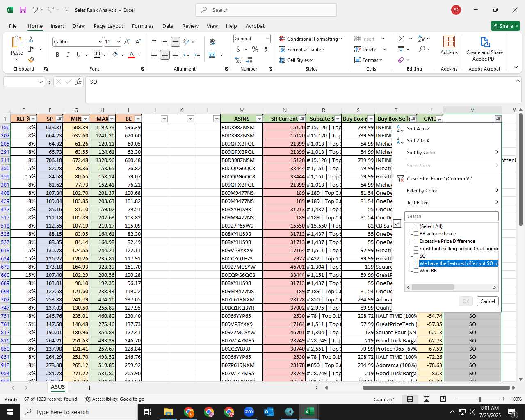Open the font color swatch (red A)
This screenshot has height=420, width=525.
[x=132, y=55]
